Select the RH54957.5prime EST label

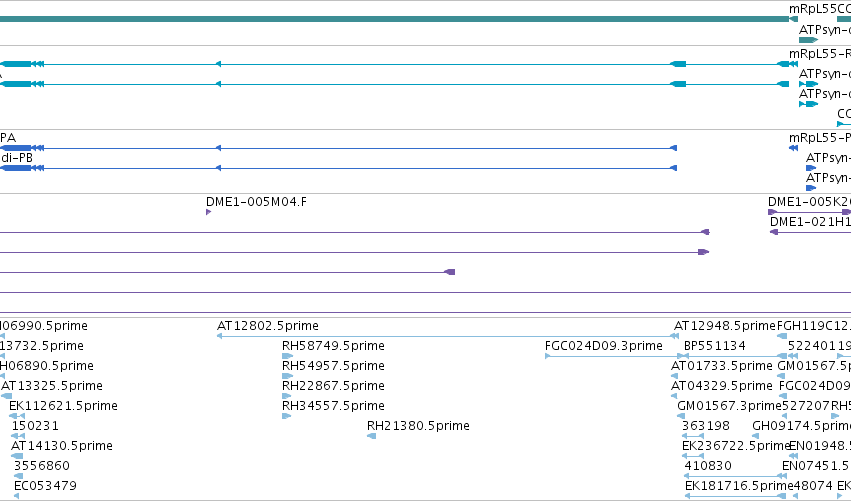pyautogui.click(x=333, y=366)
